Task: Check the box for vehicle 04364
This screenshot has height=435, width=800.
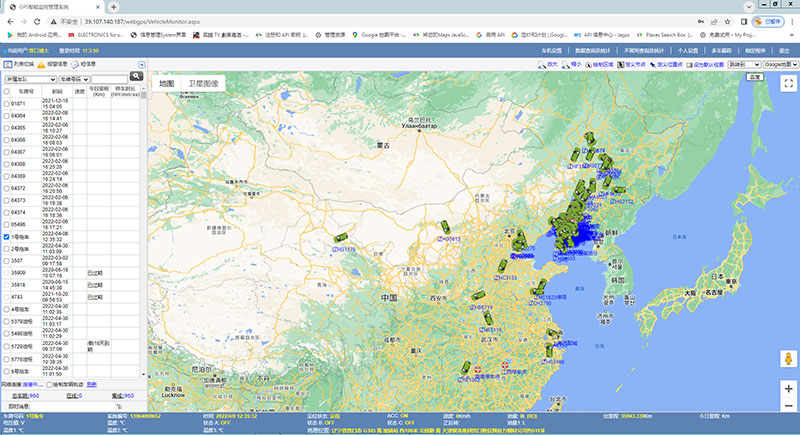Action: pyautogui.click(x=7, y=116)
